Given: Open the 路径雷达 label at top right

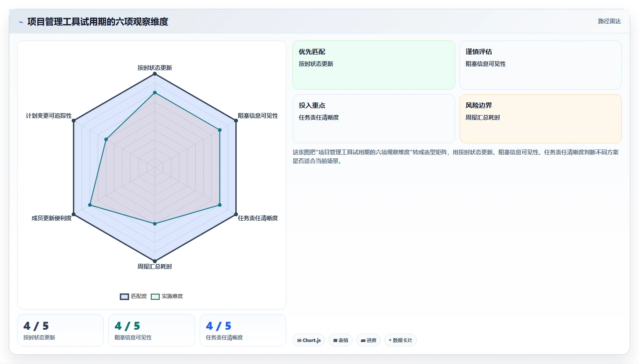Looking at the screenshot, I should tap(609, 21).
